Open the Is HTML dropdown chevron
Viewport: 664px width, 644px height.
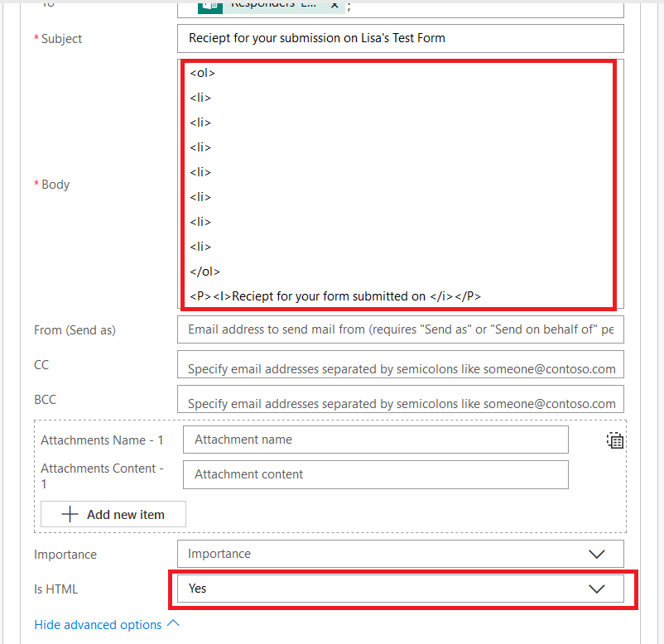[x=596, y=589]
